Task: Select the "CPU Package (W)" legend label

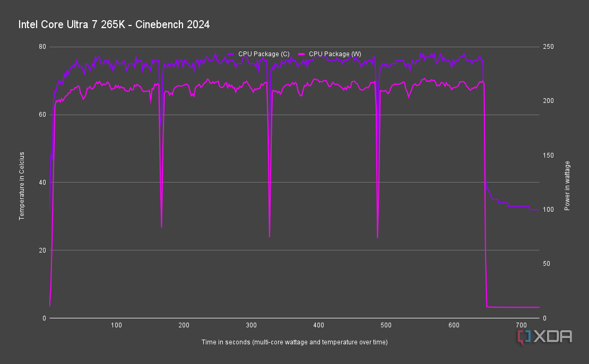Action: tap(335, 54)
